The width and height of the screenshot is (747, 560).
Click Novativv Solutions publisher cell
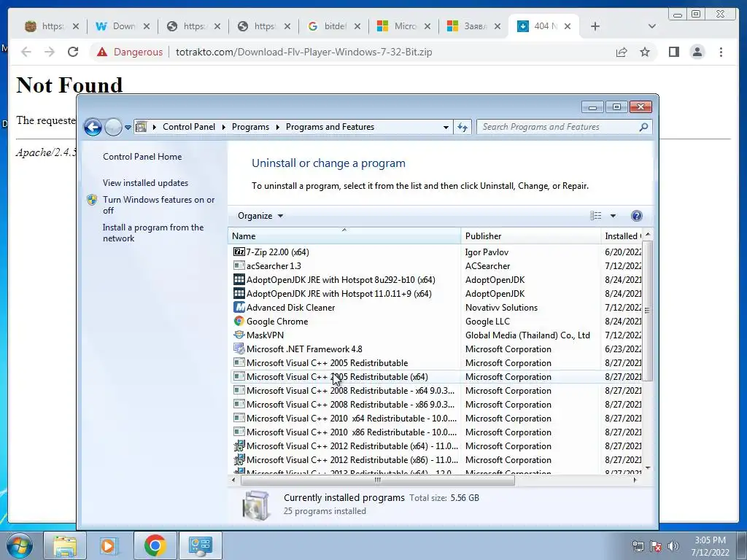pyautogui.click(x=501, y=307)
